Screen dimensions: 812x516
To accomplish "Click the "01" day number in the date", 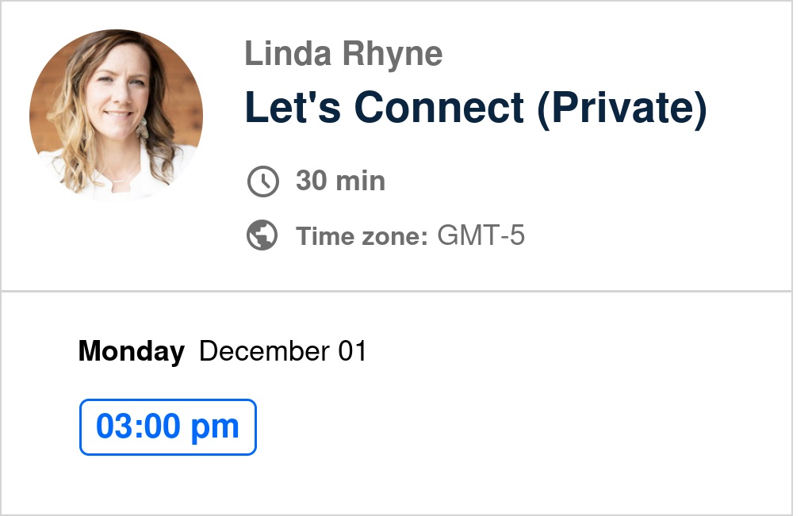I will coord(352,351).
